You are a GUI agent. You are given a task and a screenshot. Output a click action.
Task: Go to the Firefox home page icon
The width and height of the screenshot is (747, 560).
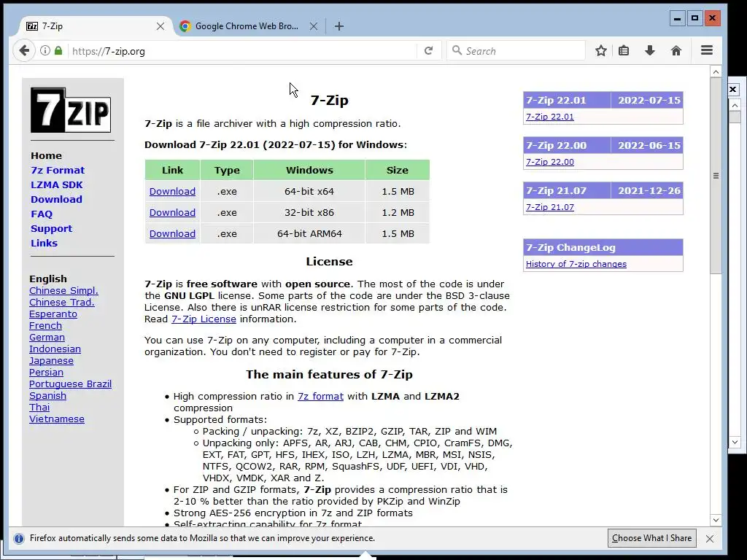click(676, 50)
